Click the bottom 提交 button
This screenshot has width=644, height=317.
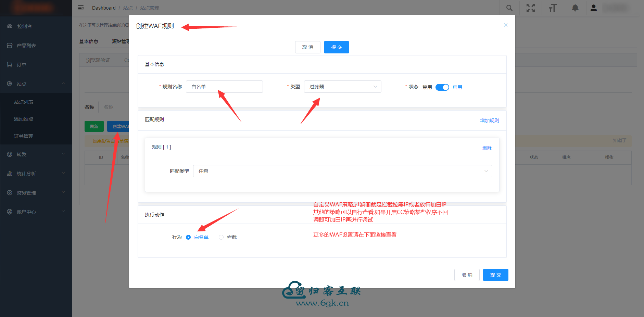coord(495,275)
